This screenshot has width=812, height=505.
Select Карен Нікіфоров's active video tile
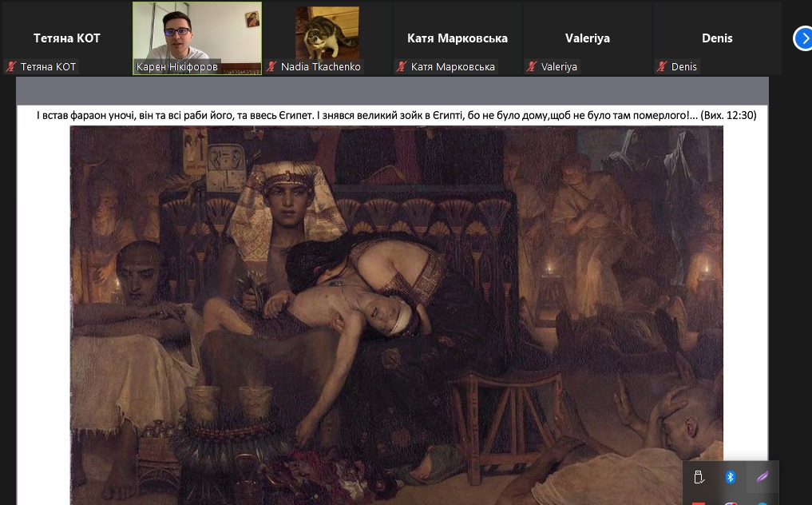tap(197, 38)
